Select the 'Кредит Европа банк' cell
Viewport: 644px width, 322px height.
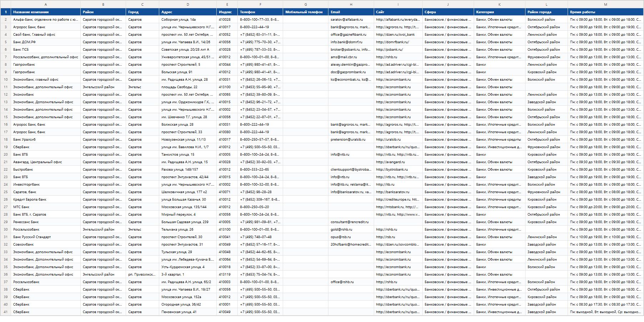click(46, 200)
